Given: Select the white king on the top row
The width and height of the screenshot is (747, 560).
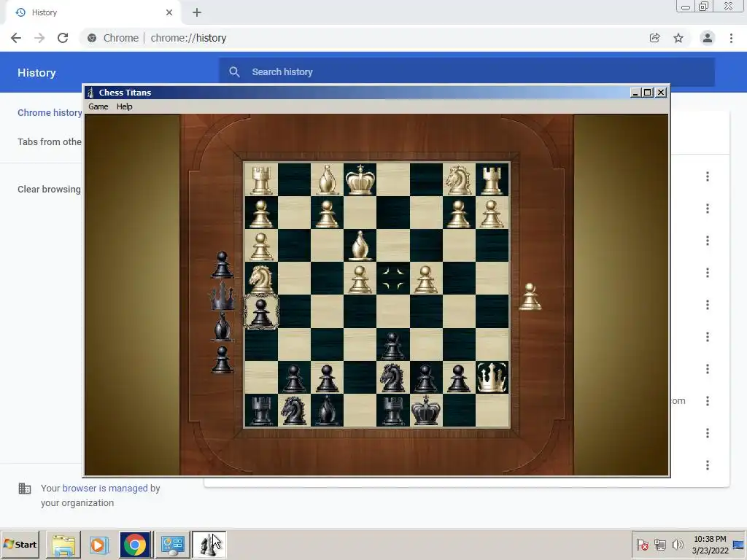Looking at the screenshot, I should [360, 179].
